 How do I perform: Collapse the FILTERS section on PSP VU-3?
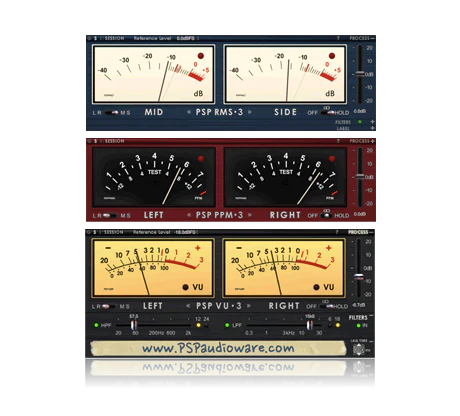tap(371, 316)
